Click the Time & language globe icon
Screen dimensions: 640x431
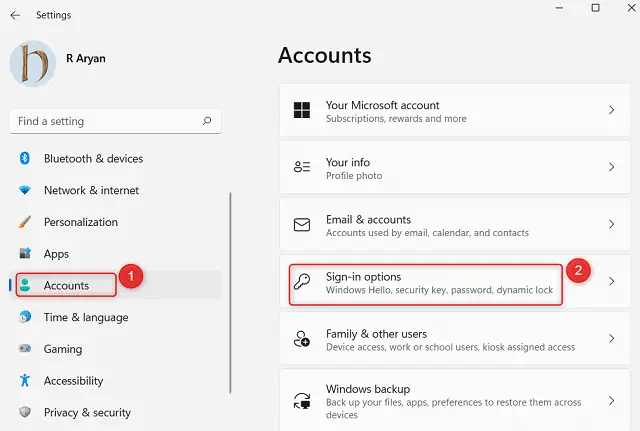[x=25, y=317]
